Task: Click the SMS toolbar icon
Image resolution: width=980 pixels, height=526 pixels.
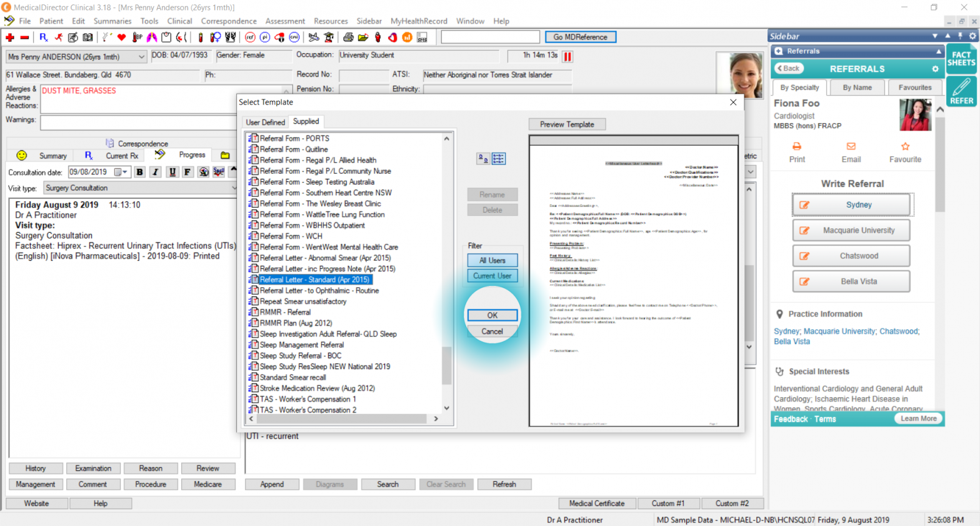Action: pos(422,38)
